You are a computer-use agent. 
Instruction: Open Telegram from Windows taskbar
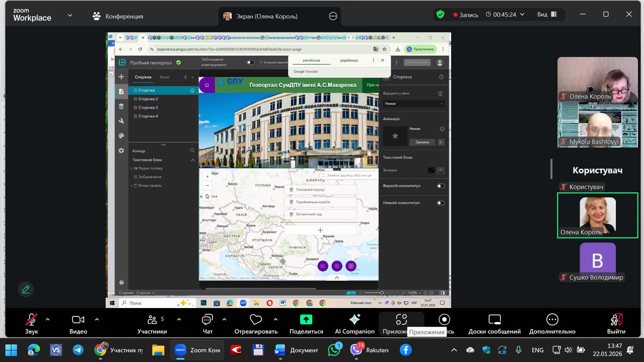tap(78, 350)
